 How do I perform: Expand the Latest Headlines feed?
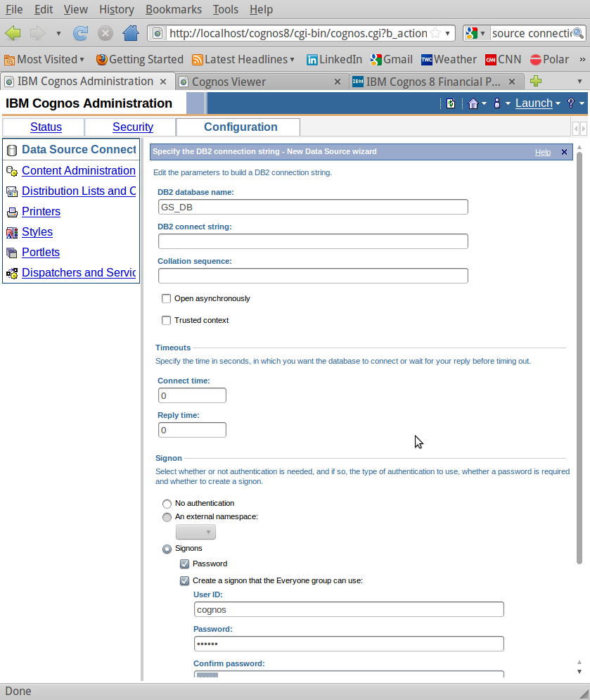pos(243,59)
